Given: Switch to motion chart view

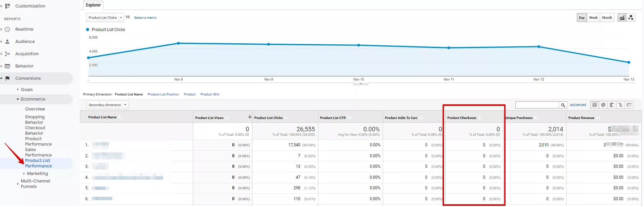Looking at the screenshot, I should 631,18.
